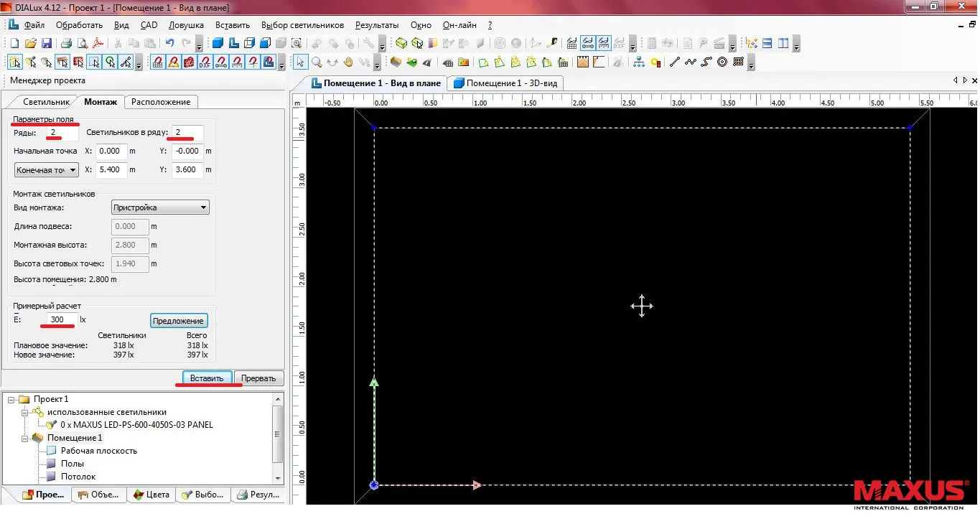Switch to wireframe cube view icon

(x=250, y=43)
